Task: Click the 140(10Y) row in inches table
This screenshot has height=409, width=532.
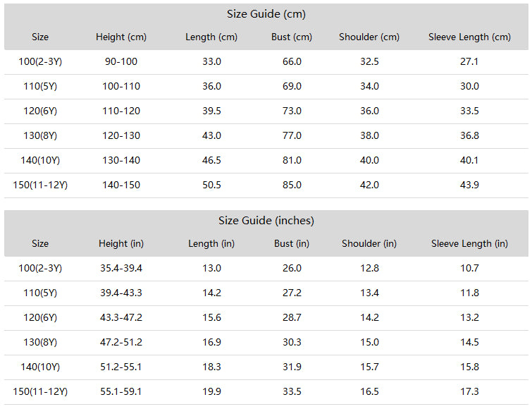Action: [x=266, y=367]
